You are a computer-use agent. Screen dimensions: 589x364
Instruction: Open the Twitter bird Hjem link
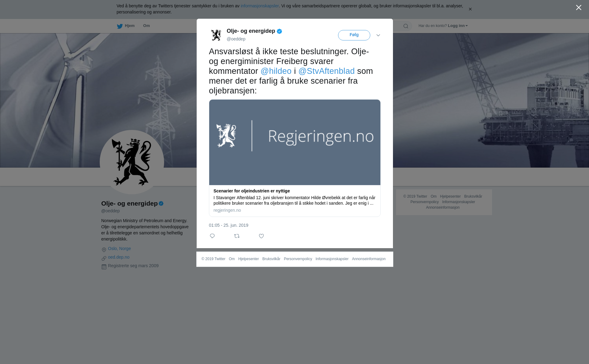pyautogui.click(x=126, y=26)
